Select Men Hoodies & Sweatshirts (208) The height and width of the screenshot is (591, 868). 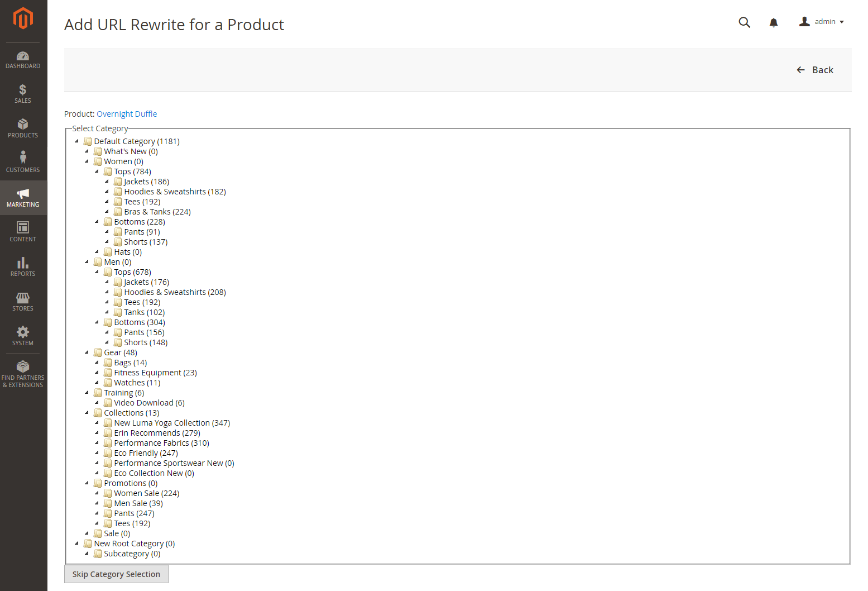click(175, 292)
